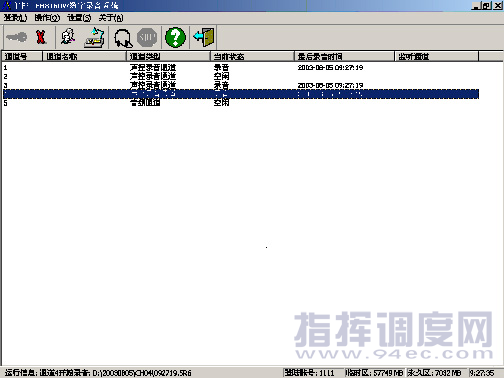Open the 操作(O) menu
Screen dimensions: 504x378
click(x=47, y=18)
